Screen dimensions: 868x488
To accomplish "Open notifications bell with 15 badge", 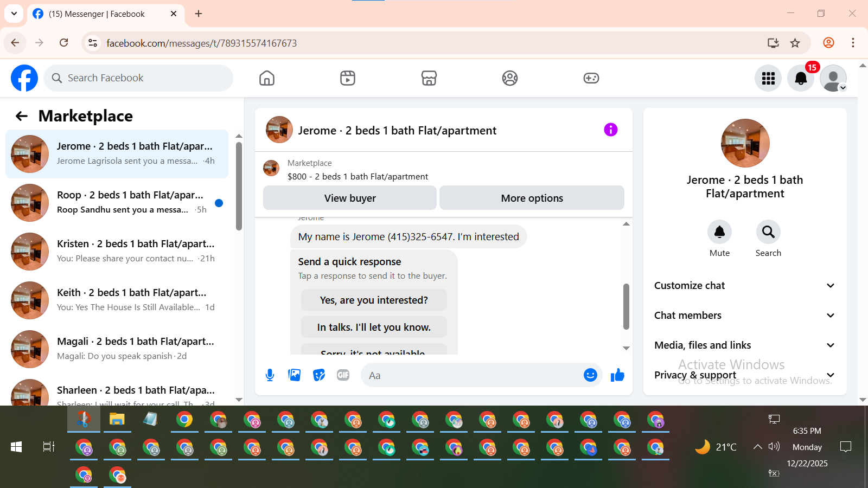I will point(801,78).
